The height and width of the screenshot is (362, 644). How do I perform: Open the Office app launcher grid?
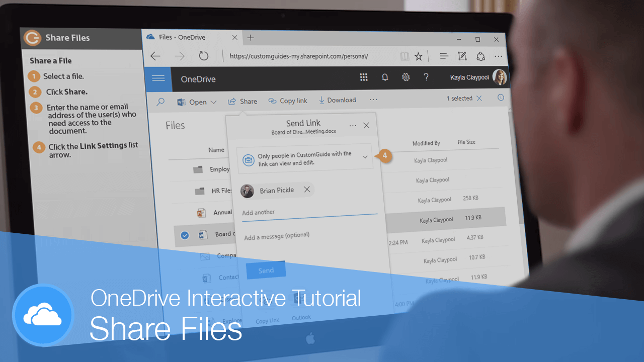(364, 77)
